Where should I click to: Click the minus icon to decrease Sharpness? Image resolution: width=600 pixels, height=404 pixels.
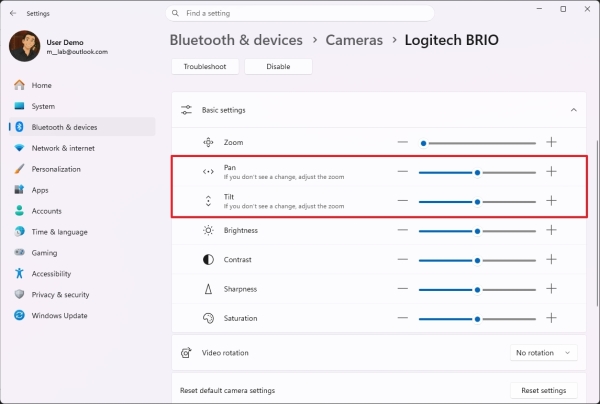pos(403,289)
